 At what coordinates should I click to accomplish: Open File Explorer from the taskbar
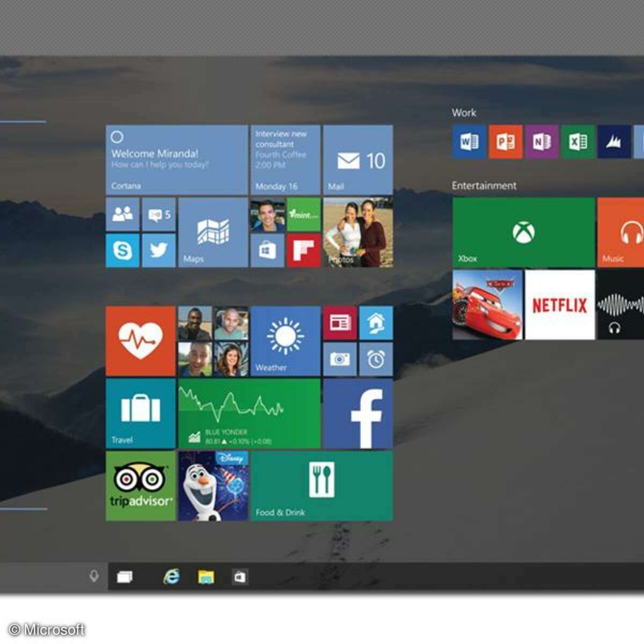coord(206,576)
